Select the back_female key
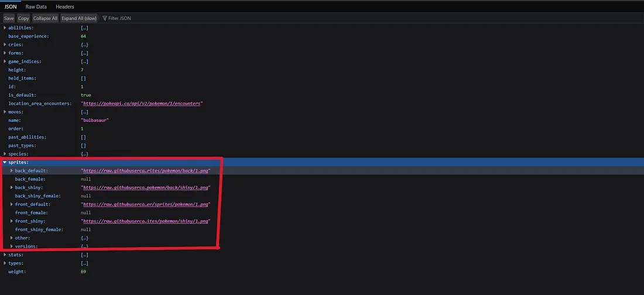644x295 pixels. click(30, 179)
